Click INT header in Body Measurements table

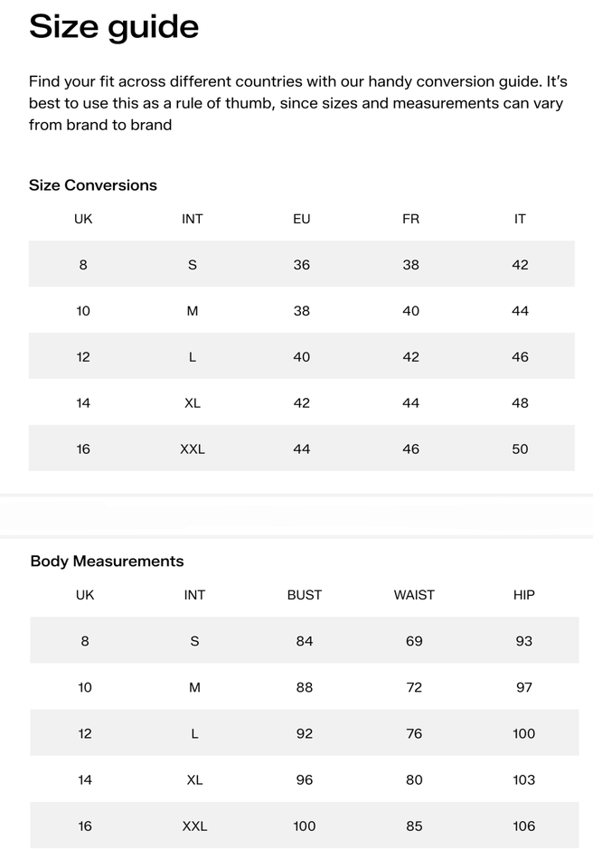(194, 595)
